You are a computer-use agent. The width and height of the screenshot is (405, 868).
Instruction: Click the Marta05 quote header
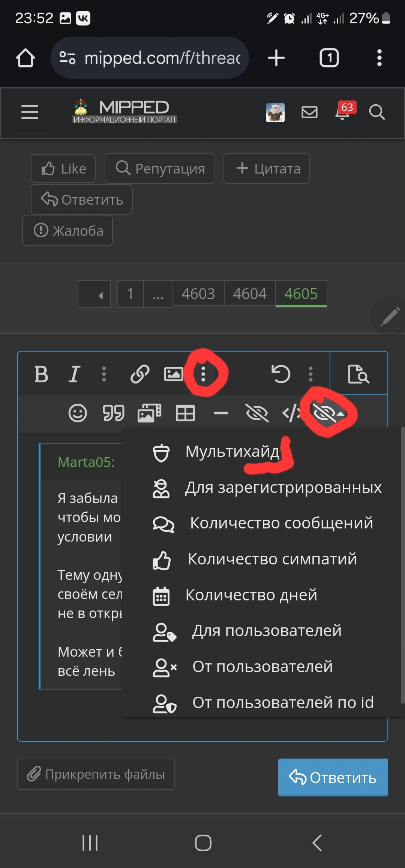86,462
